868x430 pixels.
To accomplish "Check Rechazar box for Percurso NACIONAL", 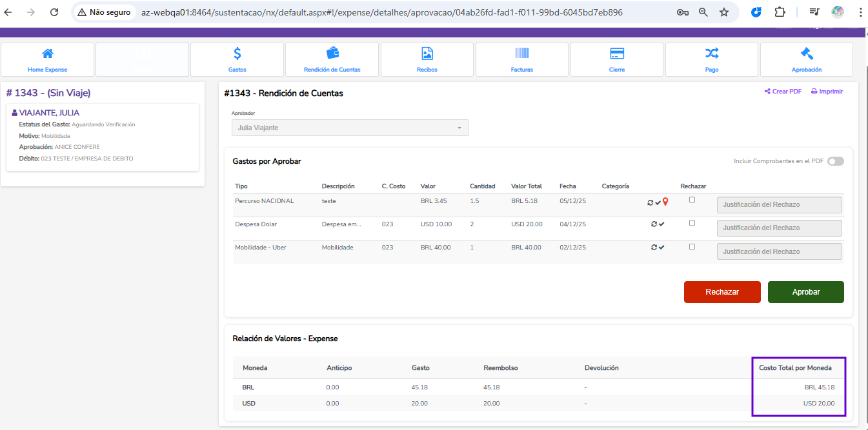I will click(x=692, y=200).
